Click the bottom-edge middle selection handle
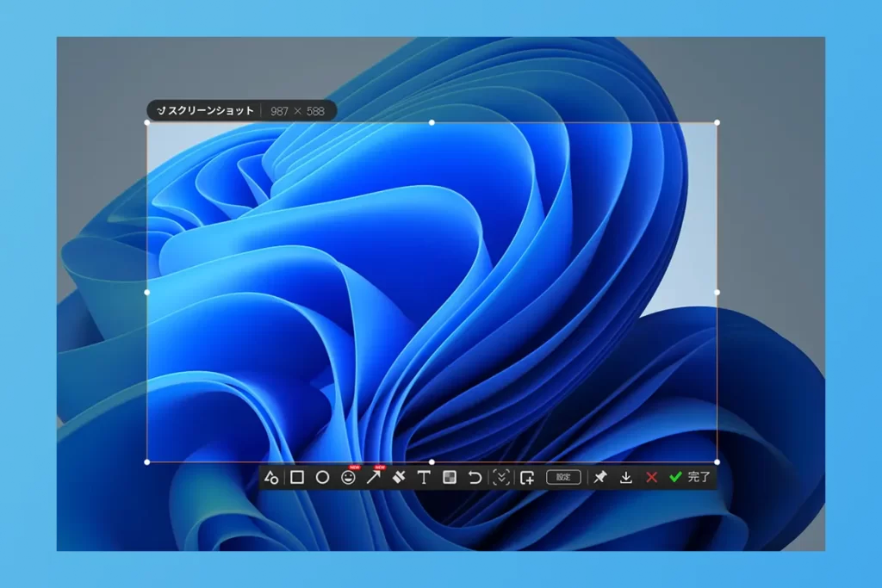 pos(432,462)
